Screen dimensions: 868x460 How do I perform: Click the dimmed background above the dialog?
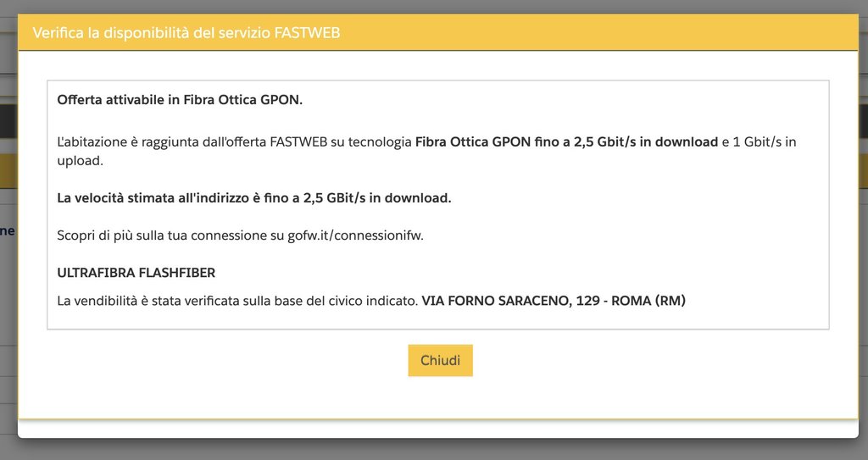(424, 6)
